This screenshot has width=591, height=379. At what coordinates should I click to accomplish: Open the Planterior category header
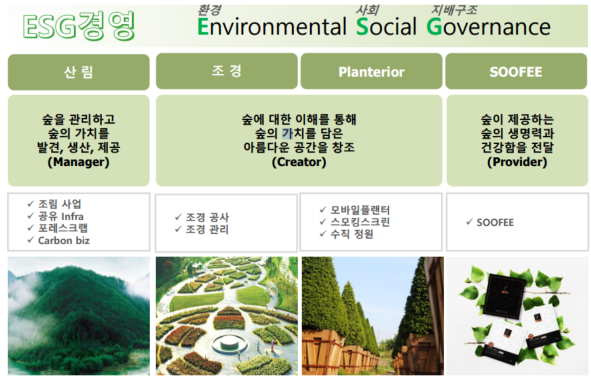(371, 71)
